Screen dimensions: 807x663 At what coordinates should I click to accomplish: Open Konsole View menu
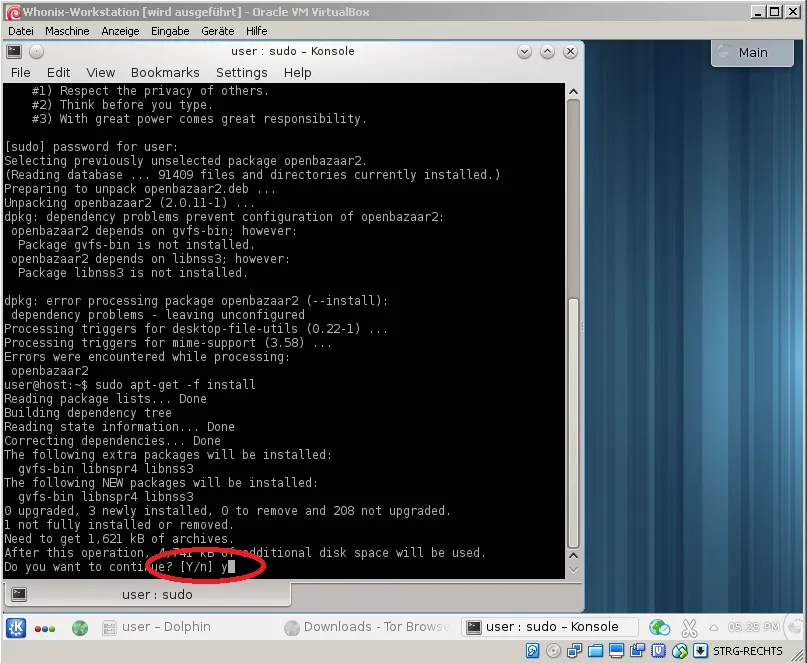point(100,73)
